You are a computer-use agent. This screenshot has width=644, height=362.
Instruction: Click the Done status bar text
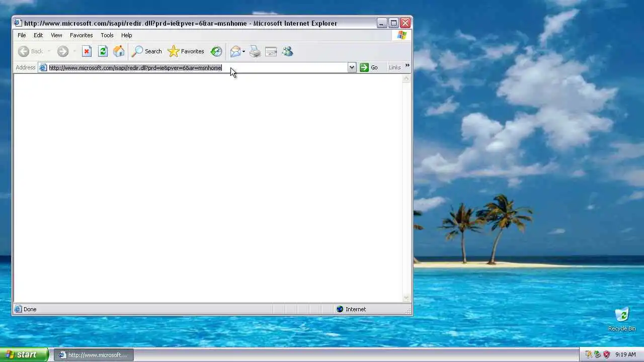(30, 309)
